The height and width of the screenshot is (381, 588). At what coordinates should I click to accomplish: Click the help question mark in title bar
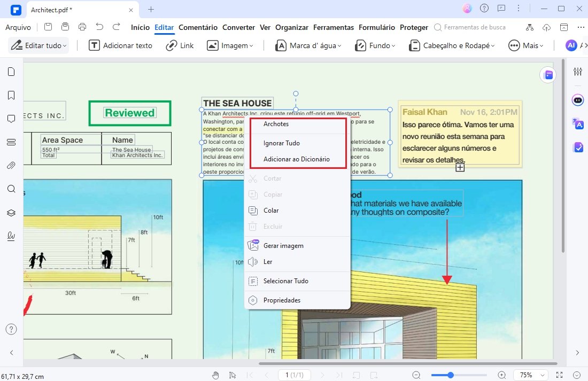[484, 8]
